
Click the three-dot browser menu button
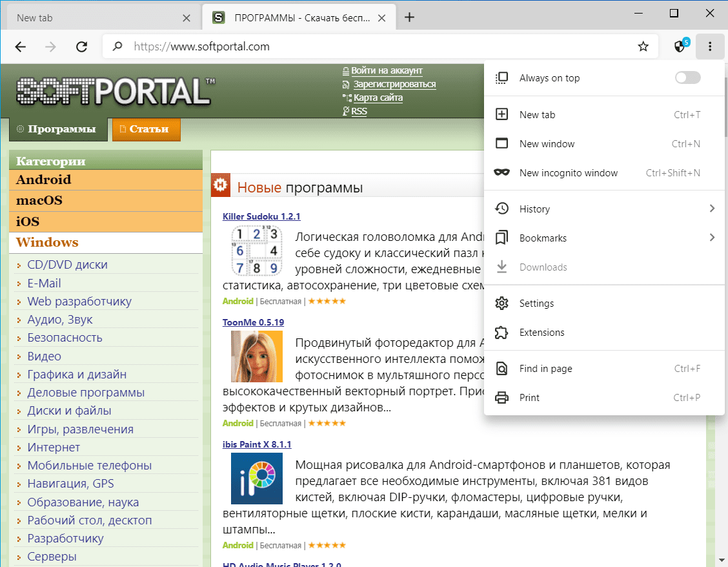[710, 46]
